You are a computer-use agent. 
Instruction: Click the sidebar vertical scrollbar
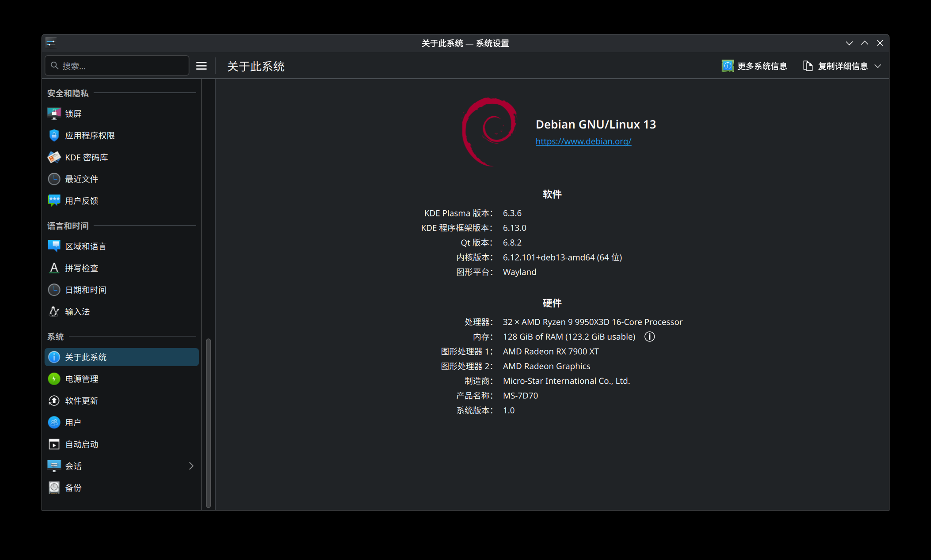click(208, 423)
